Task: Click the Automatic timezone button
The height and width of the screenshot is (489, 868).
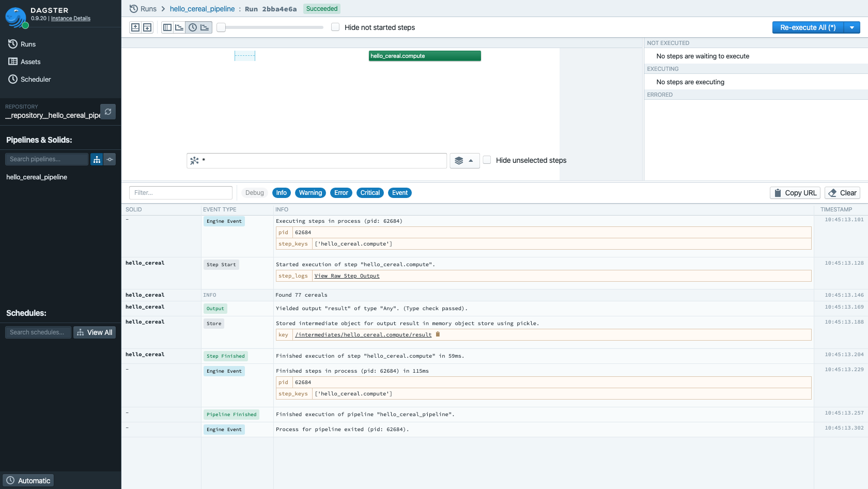Action: [28, 481]
